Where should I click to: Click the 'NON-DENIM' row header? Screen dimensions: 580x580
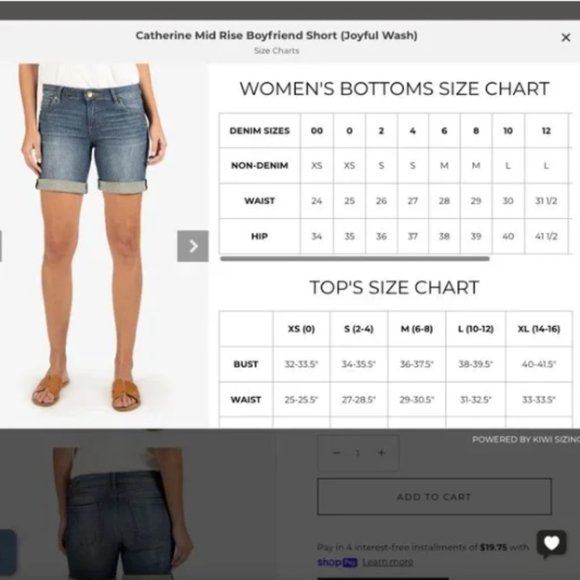[260, 165]
